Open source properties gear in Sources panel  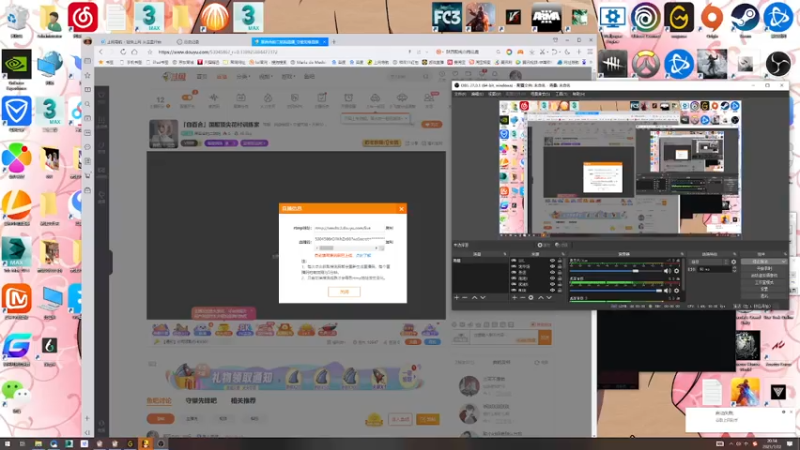[x=531, y=297]
